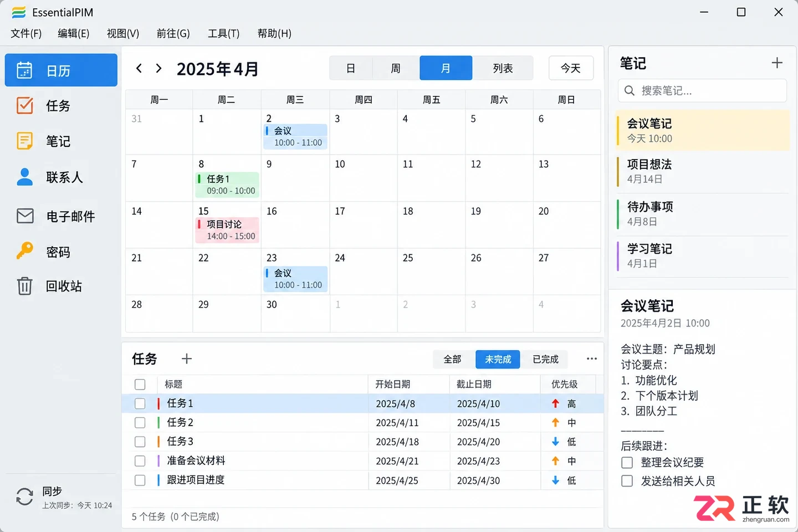The height and width of the screenshot is (532, 798).
Task: Click medium priority arrow for 任务2
Action: point(555,422)
